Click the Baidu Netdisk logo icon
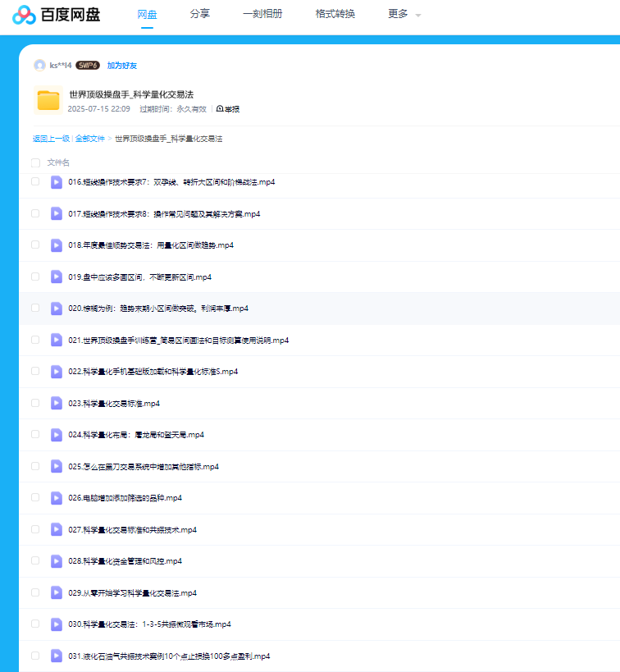 point(24,15)
